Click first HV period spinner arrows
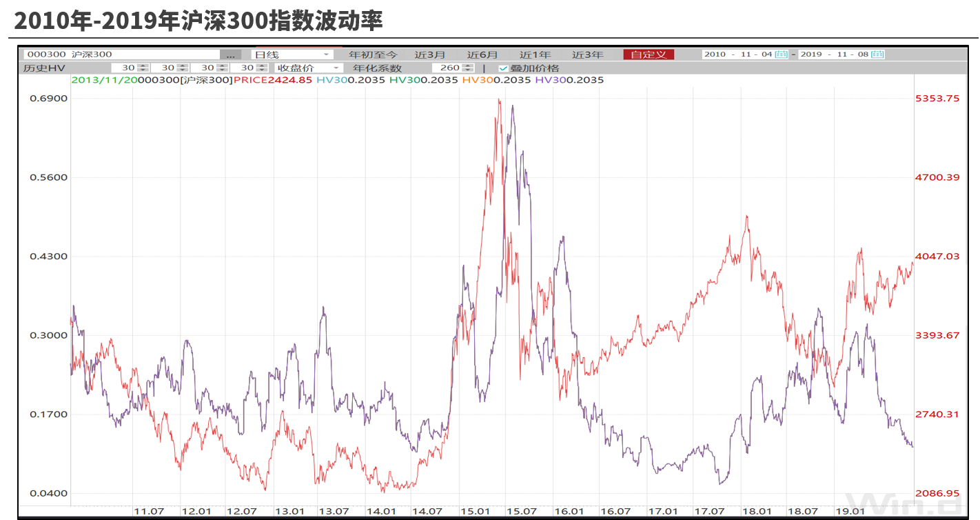Viewport: 980px width, 520px height. pyautogui.click(x=143, y=68)
